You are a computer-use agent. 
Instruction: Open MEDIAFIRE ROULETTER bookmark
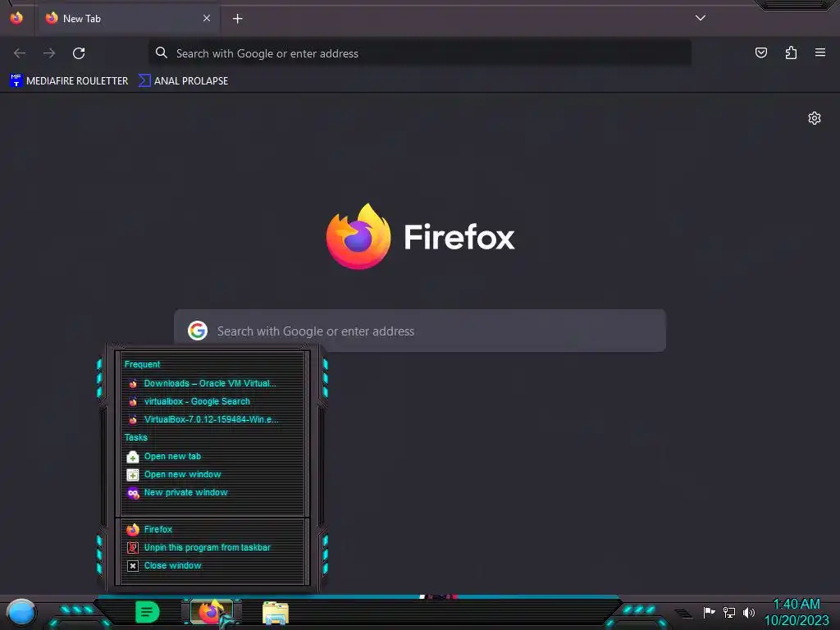69,81
